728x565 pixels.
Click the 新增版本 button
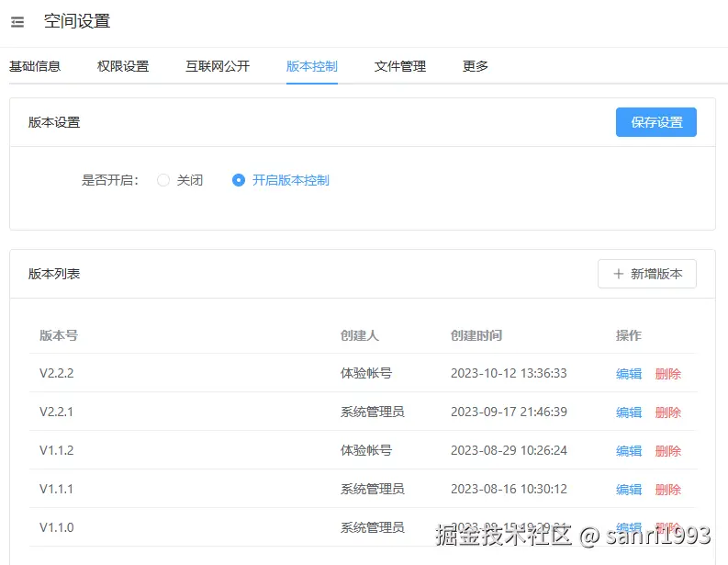[647, 274]
